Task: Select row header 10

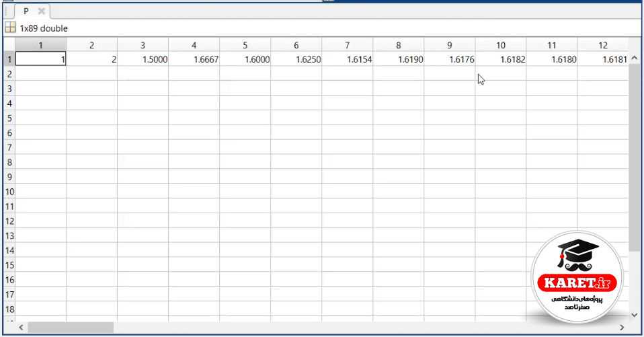Action: [x=9, y=192]
